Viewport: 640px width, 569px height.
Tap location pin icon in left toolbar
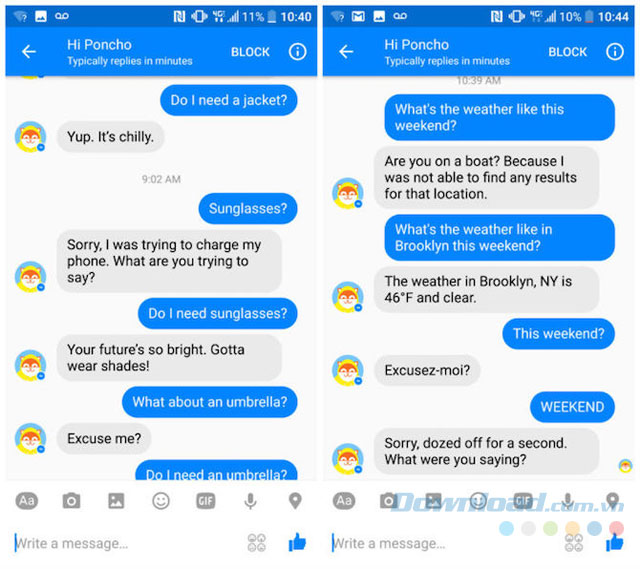pyautogui.click(x=295, y=500)
